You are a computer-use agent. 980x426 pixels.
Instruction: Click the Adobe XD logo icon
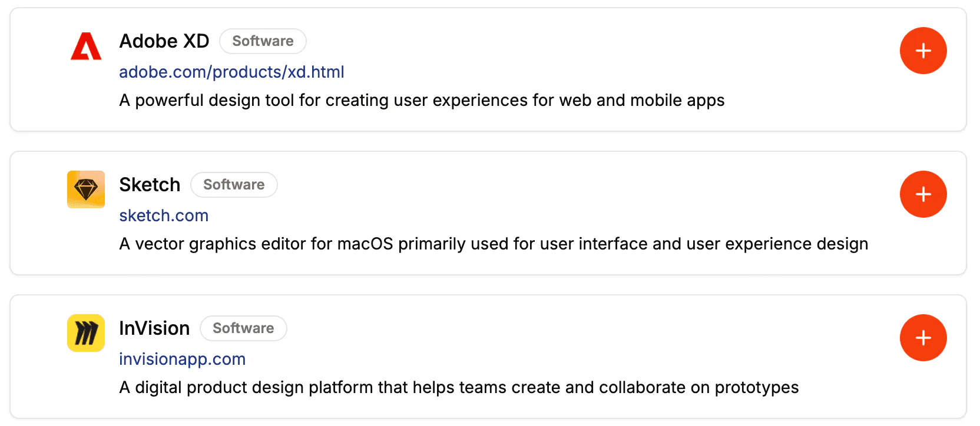coord(86,46)
